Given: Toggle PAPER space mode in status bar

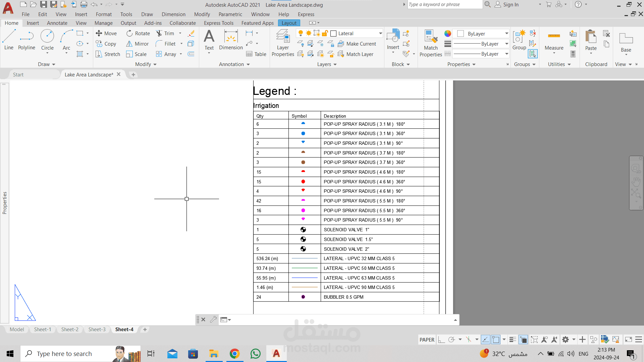Looking at the screenshot, I should point(427,340).
